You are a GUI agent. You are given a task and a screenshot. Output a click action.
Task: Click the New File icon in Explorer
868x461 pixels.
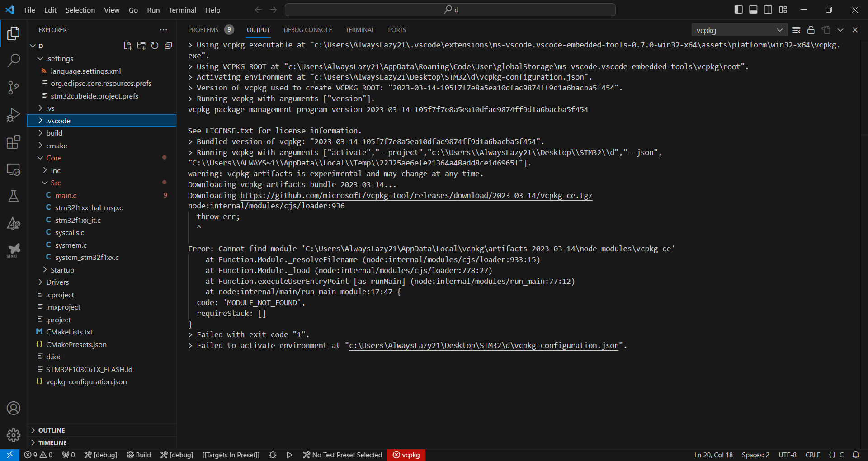(x=127, y=45)
